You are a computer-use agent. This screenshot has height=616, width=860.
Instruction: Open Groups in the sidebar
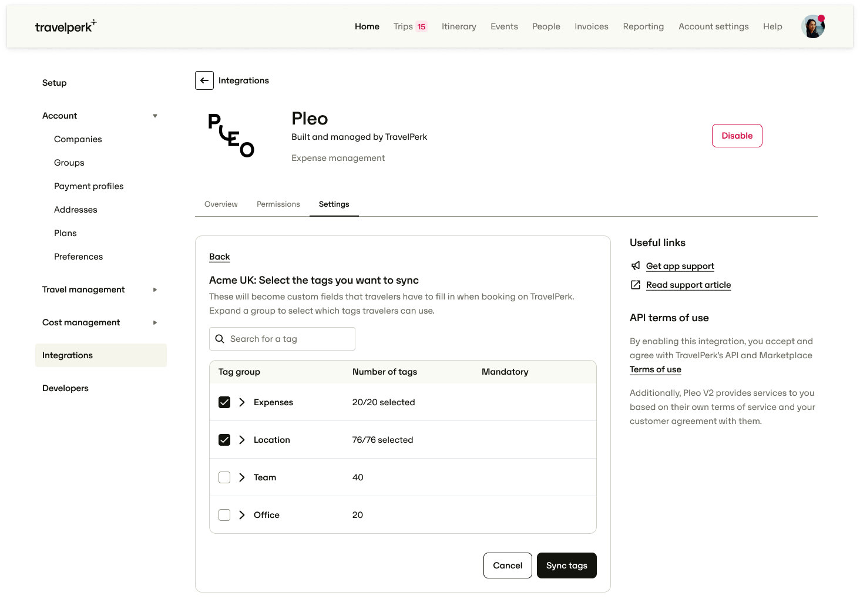tap(69, 163)
